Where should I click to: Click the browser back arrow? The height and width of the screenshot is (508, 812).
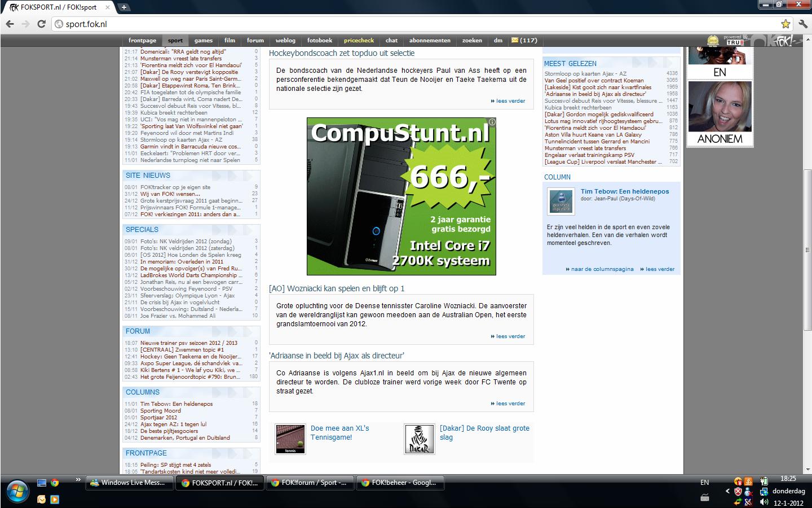(x=10, y=24)
